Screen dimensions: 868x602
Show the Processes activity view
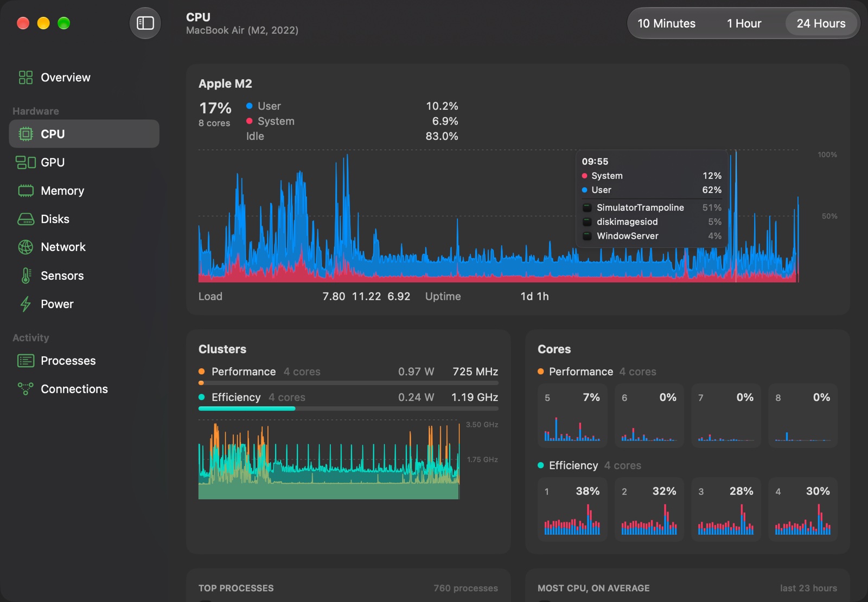(x=84, y=361)
